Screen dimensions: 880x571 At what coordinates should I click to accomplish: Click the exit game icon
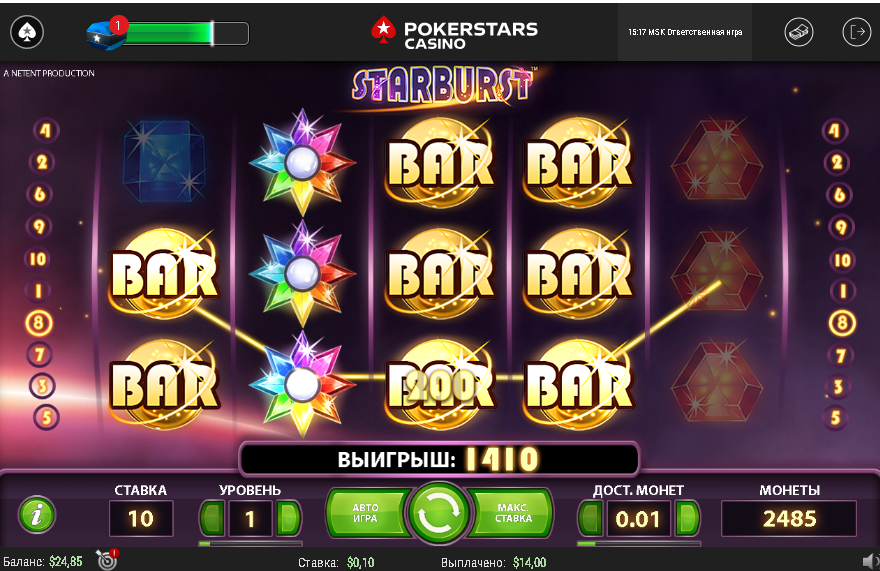tap(856, 32)
